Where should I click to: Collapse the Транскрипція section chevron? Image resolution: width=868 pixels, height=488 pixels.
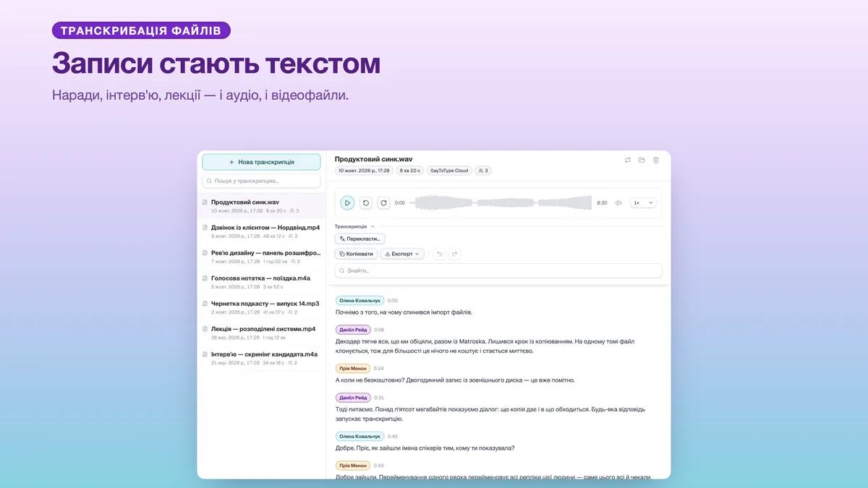click(373, 226)
